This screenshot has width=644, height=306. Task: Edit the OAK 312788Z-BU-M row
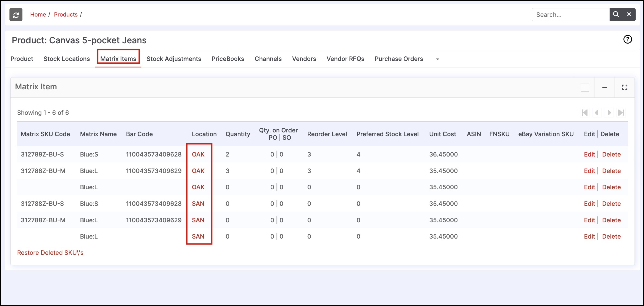589,171
